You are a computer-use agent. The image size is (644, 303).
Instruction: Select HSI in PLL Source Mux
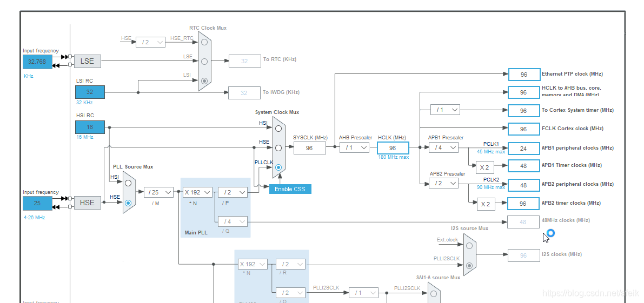tap(129, 183)
